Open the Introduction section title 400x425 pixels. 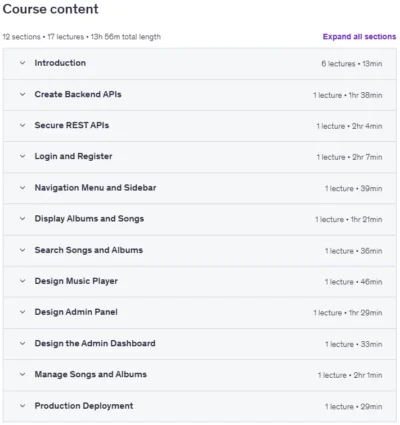[60, 63]
